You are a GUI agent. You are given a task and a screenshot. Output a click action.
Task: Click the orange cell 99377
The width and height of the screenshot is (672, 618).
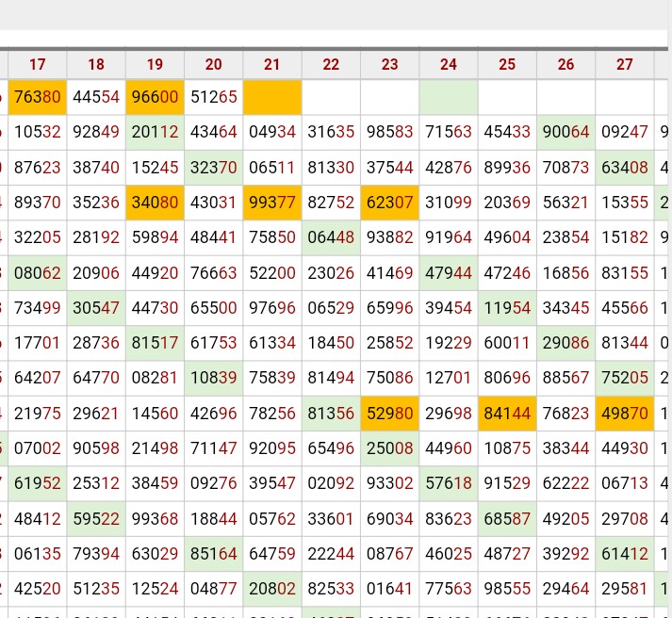(x=272, y=203)
